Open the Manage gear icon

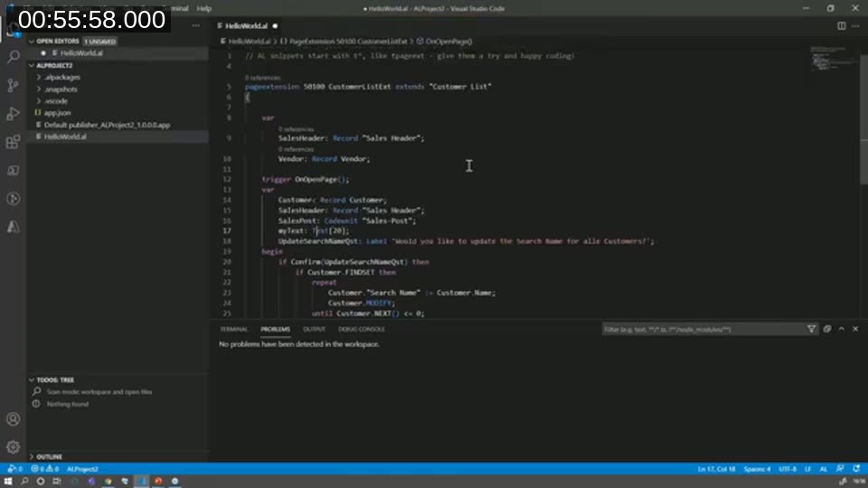(14, 446)
